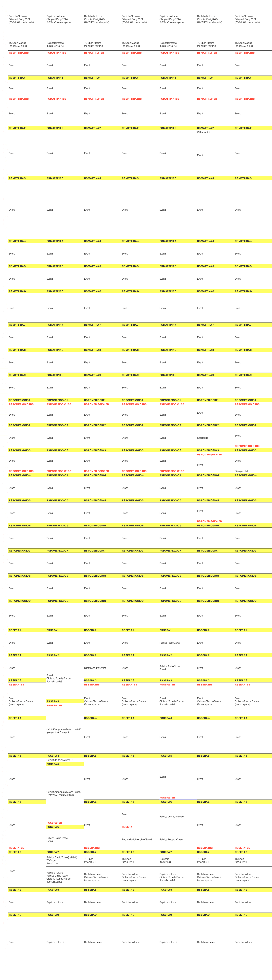The height and width of the screenshot is (980, 272).
Task: Click 'Rubrica Radio Corsa' below RS SERA 1
Action: tap(170, 643)
